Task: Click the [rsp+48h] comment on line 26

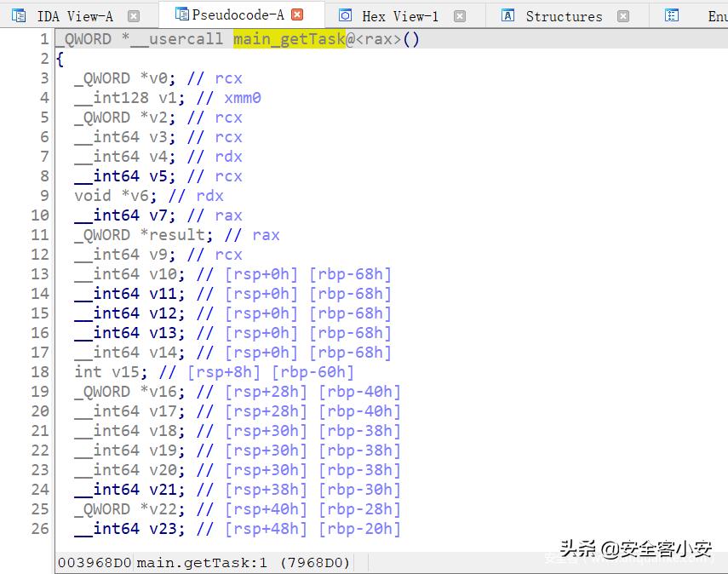Action: pos(266,529)
